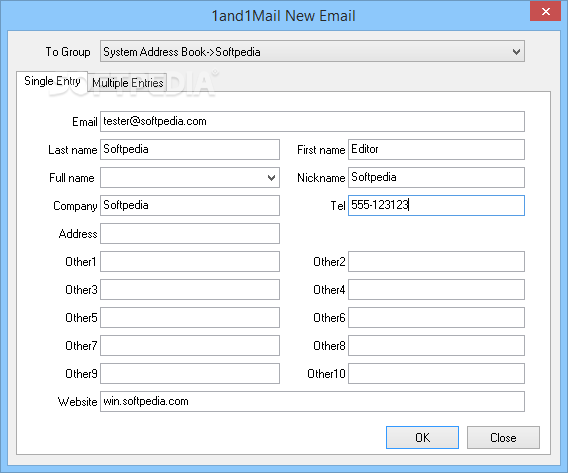Activate the Other7 input box
The image size is (568, 473).
(x=190, y=346)
